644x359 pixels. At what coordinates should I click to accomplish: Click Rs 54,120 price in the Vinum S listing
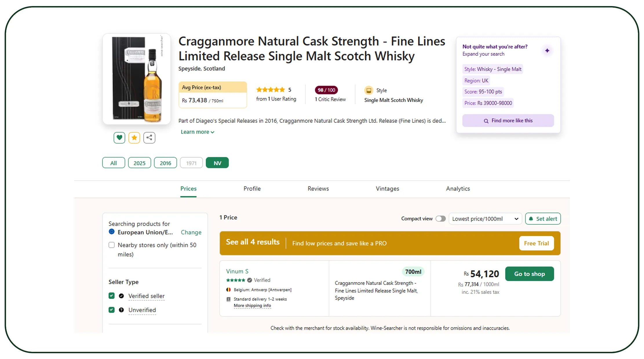point(481,274)
